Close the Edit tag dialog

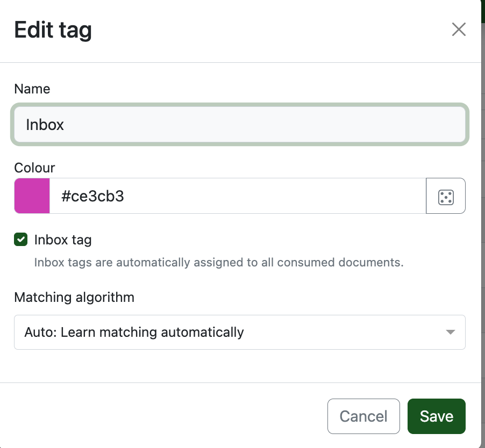click(458, 30)
